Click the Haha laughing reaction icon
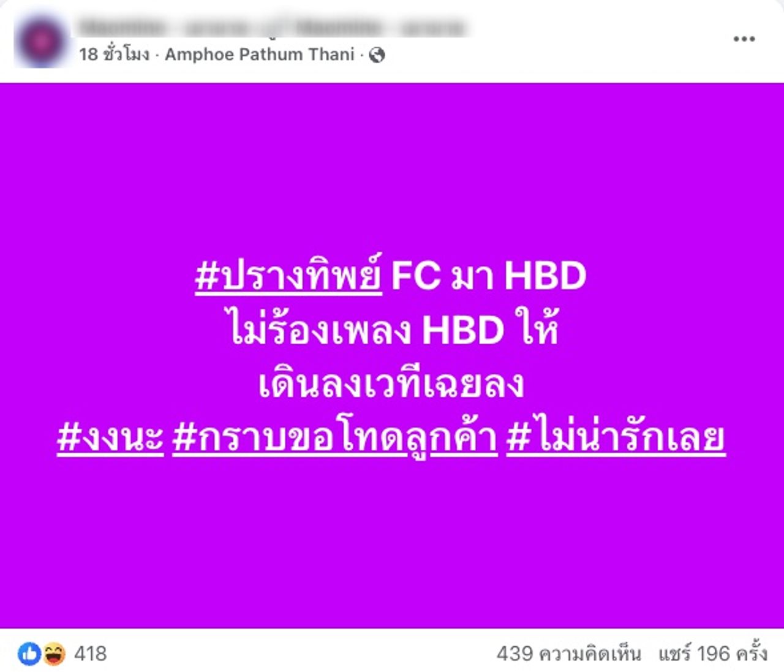 tap(54, 654)
